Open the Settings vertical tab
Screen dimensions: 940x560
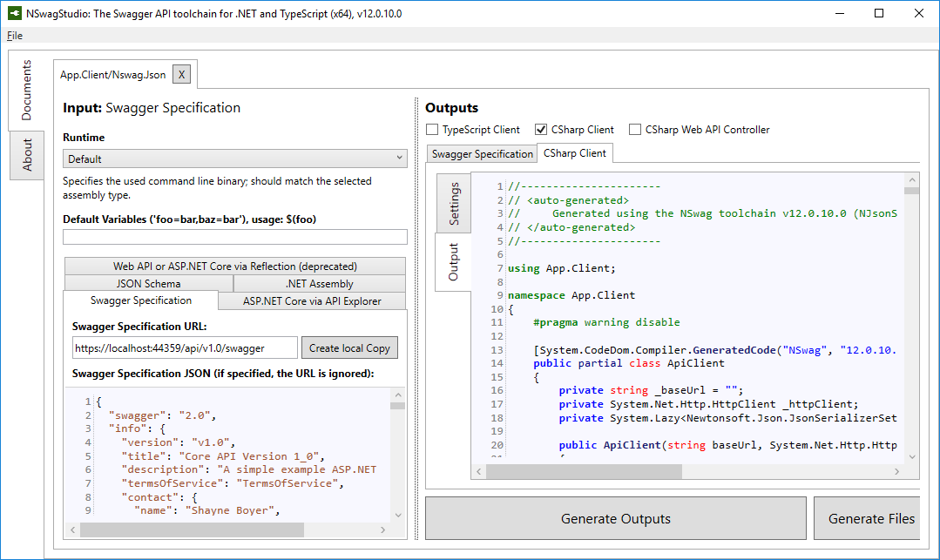pyautogui.click(x=454, y=204)
